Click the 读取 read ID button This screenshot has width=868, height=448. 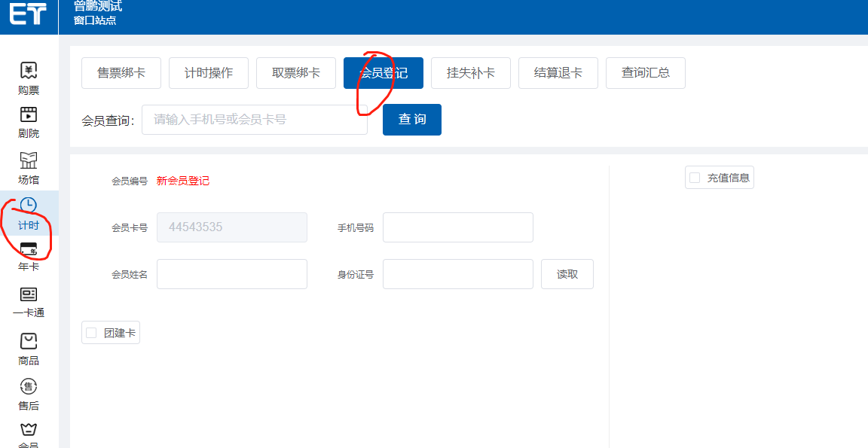pyautogui.click(x=567, y=274)
